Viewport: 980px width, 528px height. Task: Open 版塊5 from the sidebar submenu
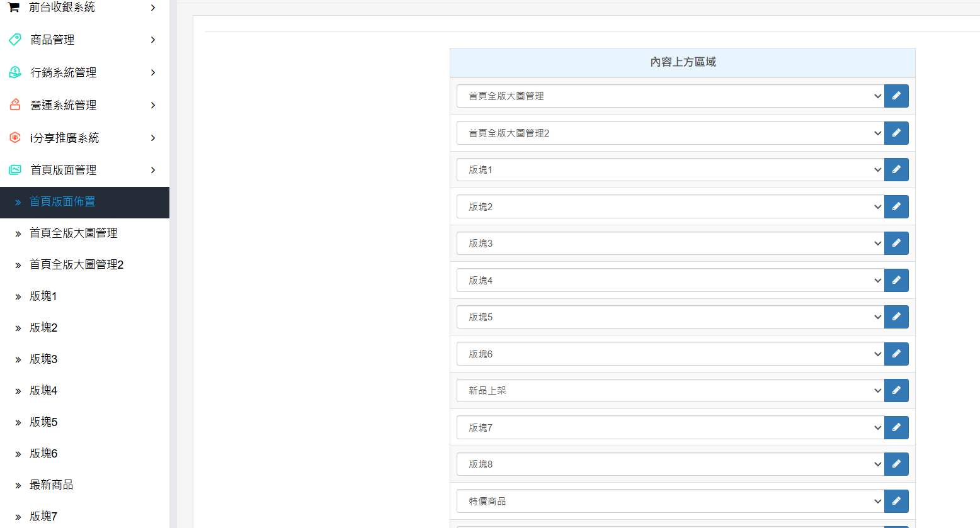click(x=84, y=422)
